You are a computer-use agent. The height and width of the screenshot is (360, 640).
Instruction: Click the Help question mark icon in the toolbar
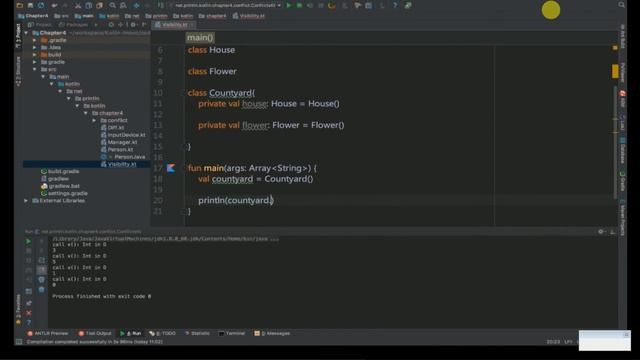coord(395,5)
